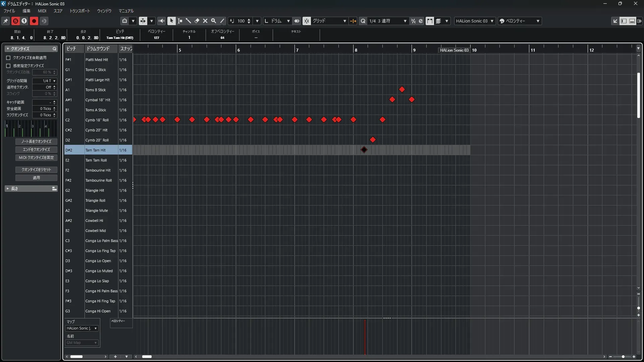Open the HALion Sonic map dropdown
Image resolution: width=644 pixels, height=362 pixels.
point(82,328)
